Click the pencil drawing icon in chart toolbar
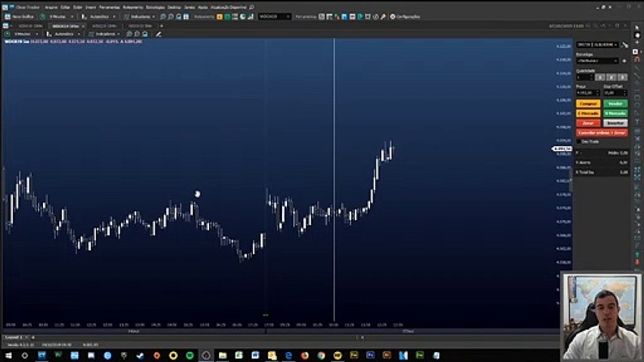Image resolution: width=644 pixels, height=362 pixels. click(158, 34)
